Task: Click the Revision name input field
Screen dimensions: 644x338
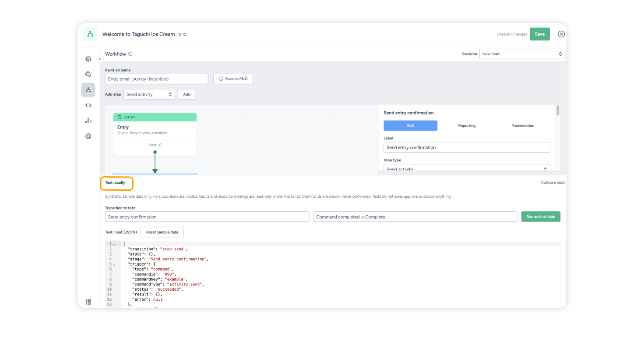Action: click(x=156, y=79)
